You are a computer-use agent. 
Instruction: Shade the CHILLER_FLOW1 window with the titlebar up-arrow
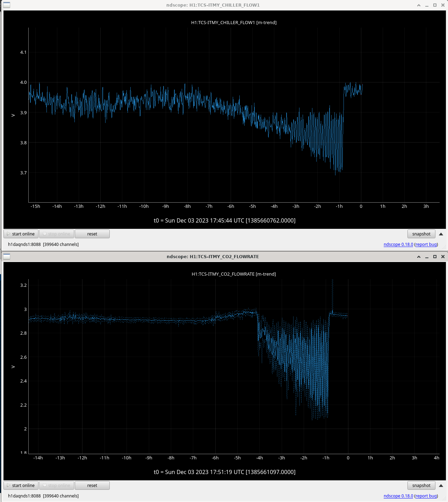pos(419,5)
